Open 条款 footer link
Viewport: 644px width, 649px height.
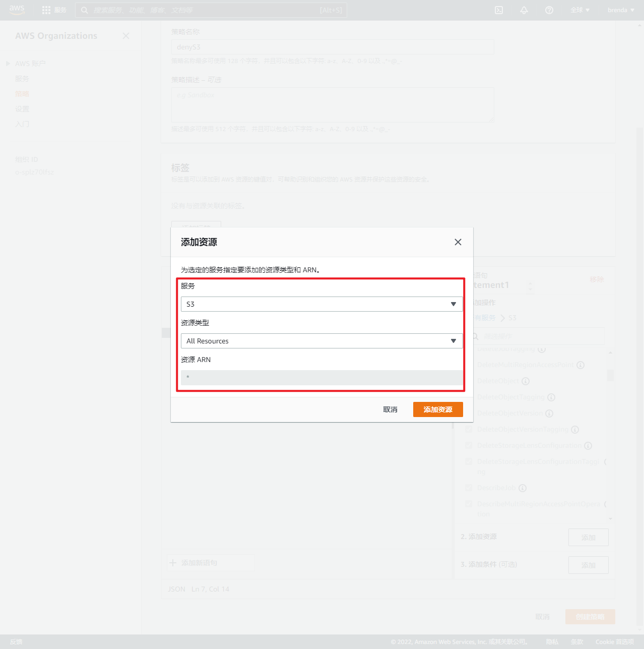577,642
